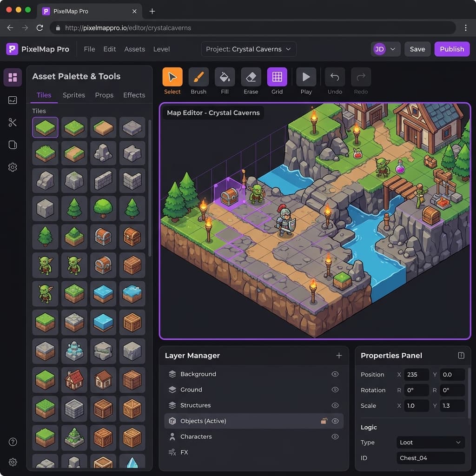Hide the Characters layer
Screen dimensions: 476x476
point(335,436)
